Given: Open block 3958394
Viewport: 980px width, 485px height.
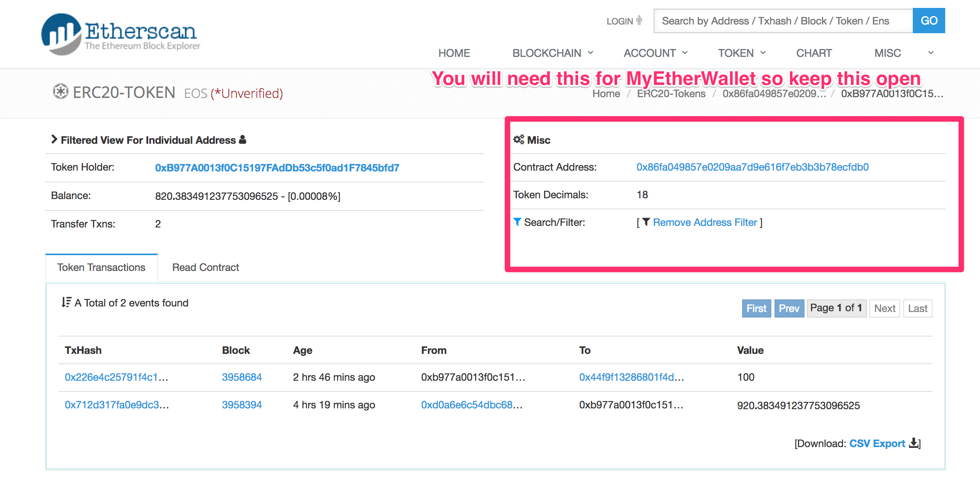Looking at the screenshot, I should pyautogui.click(x=242, y=405).
